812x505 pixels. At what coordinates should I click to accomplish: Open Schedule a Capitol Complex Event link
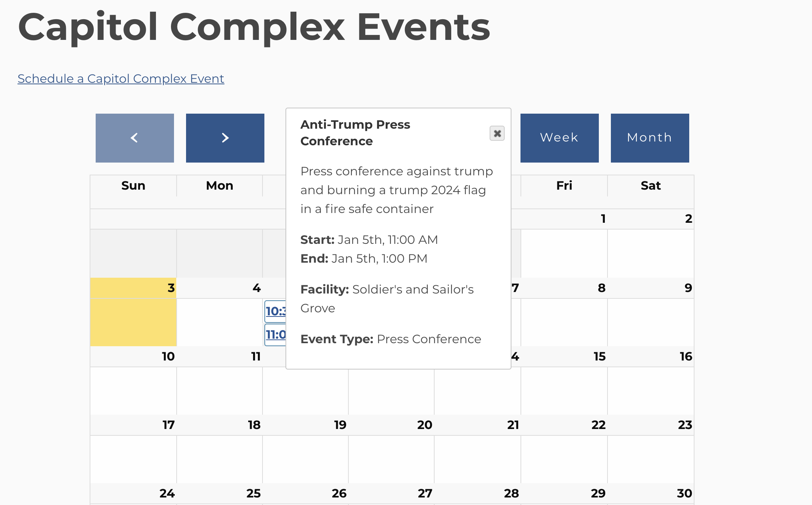(121, 79)
